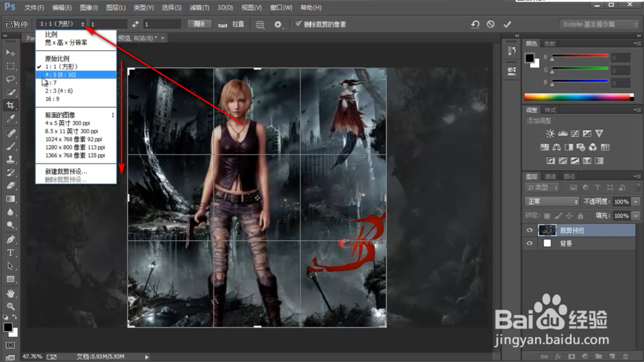The width and height of the screenshot is (644, 362).
Task: Hide the 背景 layer
Action: pos(529,243)
